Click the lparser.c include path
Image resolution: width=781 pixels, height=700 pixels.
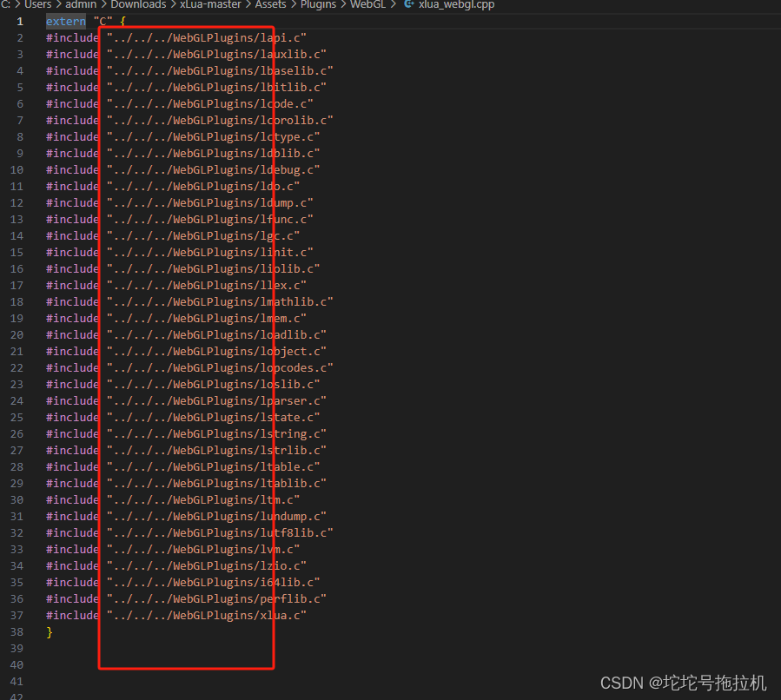pyautogui.click(x=216, y=400)
